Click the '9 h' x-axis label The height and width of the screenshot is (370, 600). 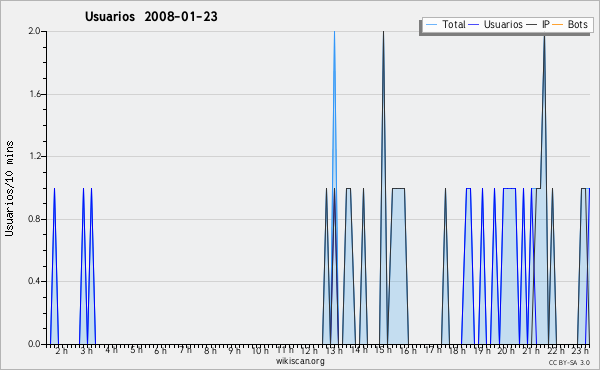pos(234,350)
